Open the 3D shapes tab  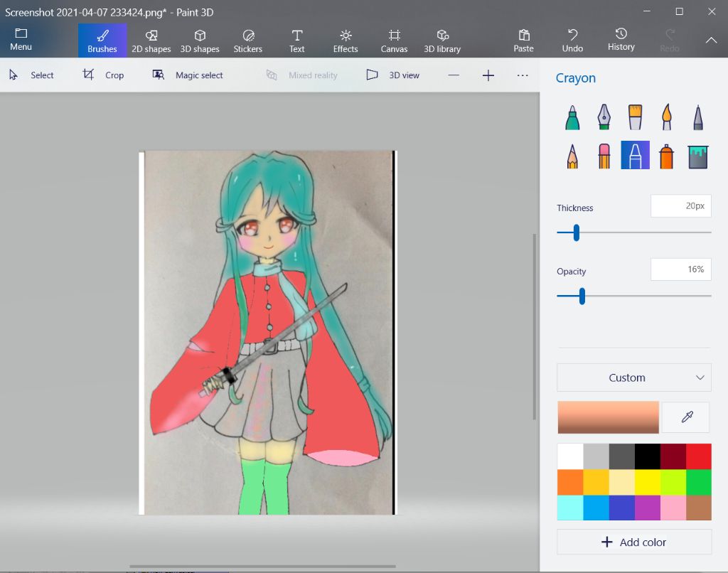click(x=200, y=41)
